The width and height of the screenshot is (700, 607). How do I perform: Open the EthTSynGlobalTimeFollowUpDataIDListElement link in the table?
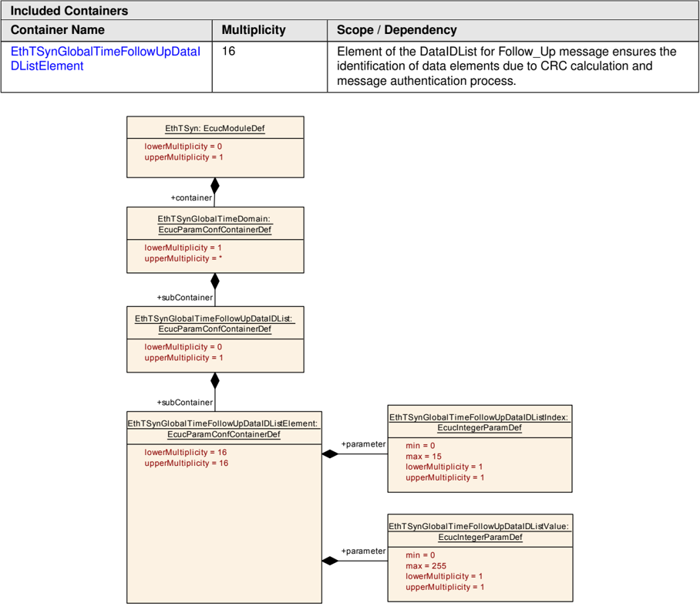(106, 59)
